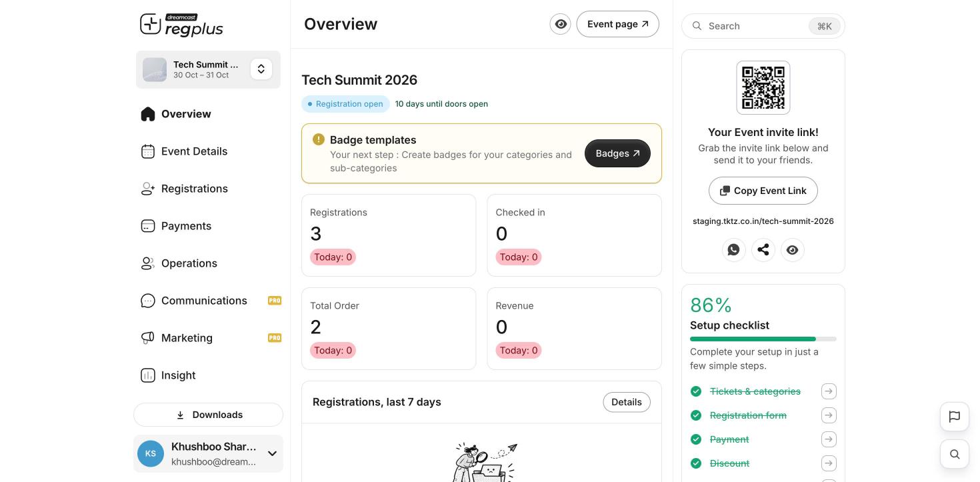Open the Registrations stat card
The width and height of the screenshot is (980, 482).
(389, 235)
